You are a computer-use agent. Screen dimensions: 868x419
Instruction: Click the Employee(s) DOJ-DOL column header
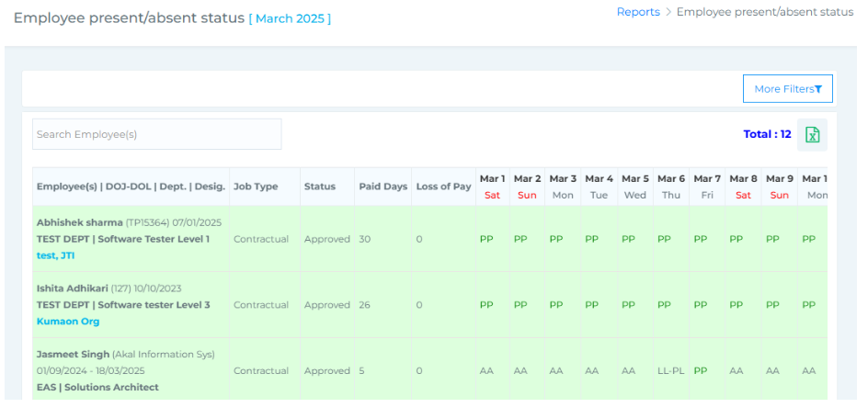(x=131, y=187)
